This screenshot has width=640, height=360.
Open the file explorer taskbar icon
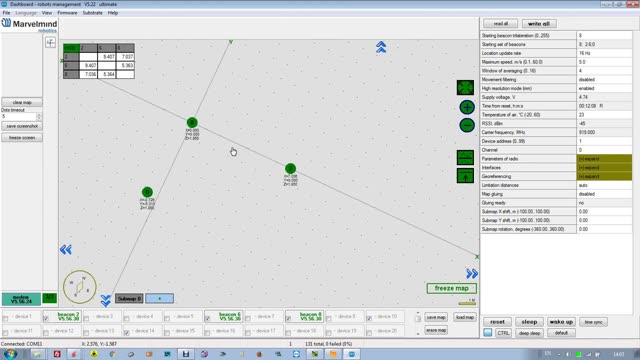(x=37, y=354)
